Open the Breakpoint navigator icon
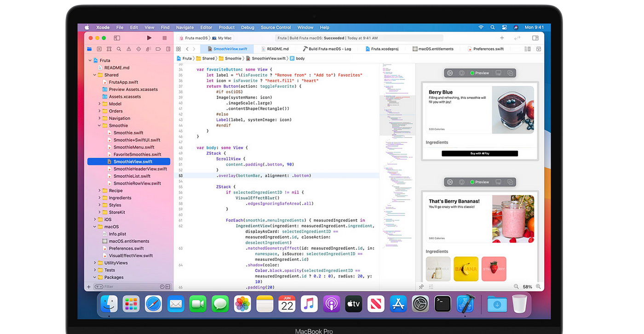Viewport: 644px width, 334px height. point(158,49)
